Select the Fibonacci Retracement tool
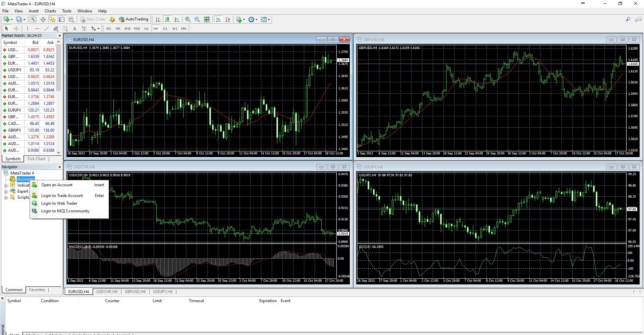Image resolution: width=644 pixels, height=335 pixels. [65, 28]
